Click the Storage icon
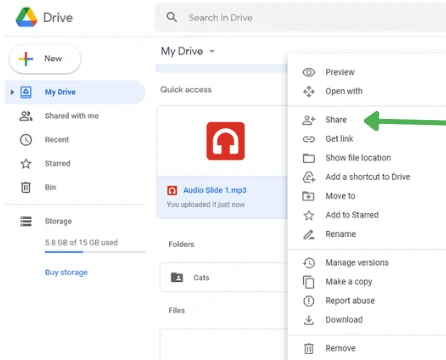 click(26, 221)
